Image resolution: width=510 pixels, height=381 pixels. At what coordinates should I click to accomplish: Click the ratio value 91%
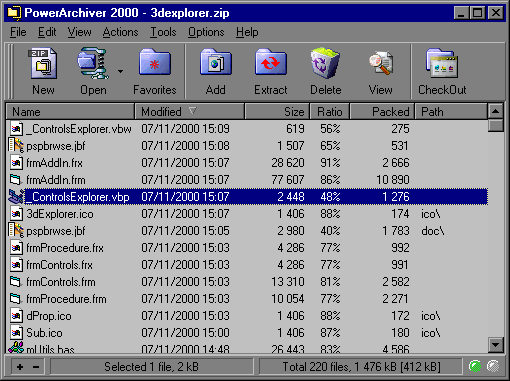[330, 163]
